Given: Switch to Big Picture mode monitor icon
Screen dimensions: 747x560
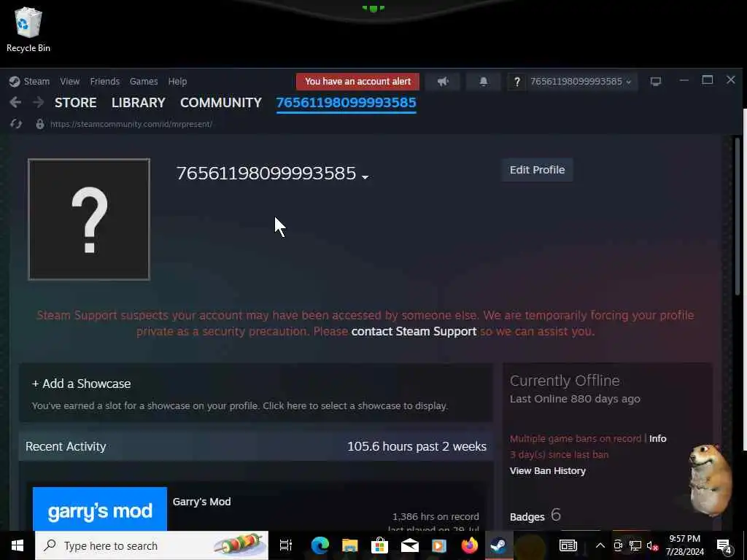Looking at the screenshot, I should [x=656, y=82].
